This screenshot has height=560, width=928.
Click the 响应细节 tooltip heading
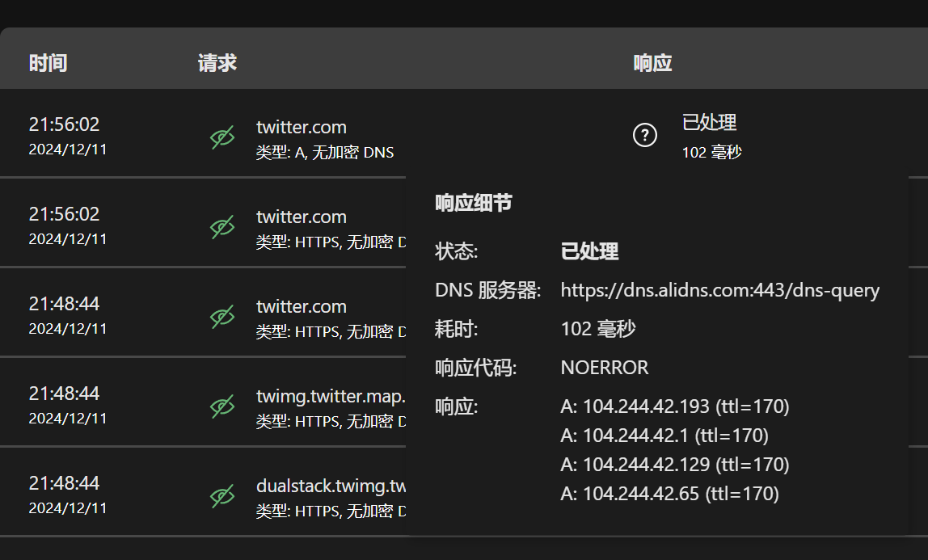474,203
